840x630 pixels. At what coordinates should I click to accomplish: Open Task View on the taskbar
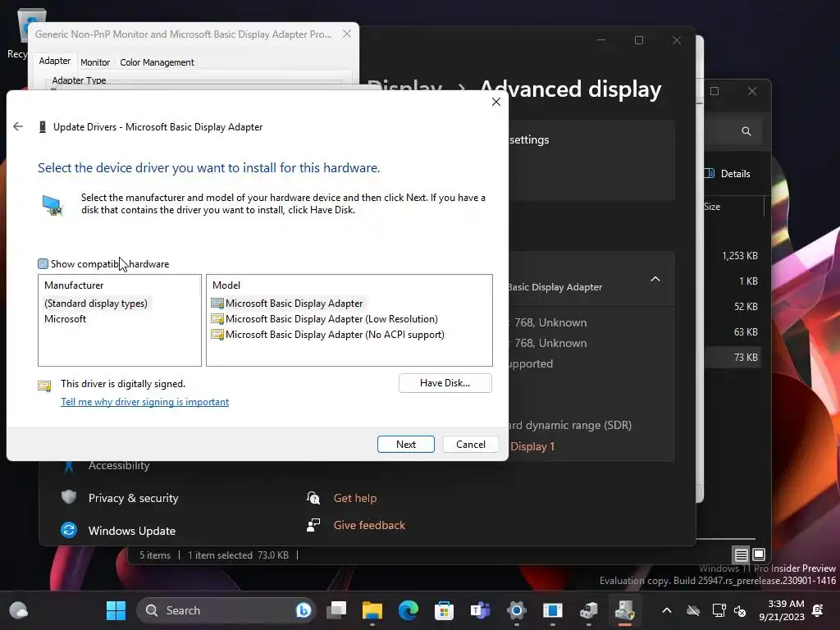[337, 610]
